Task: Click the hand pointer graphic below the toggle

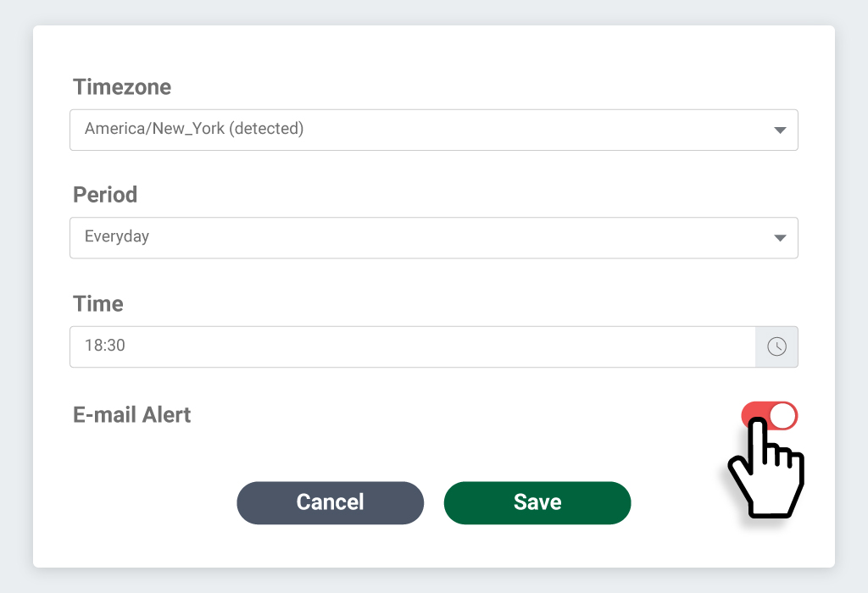Action: pos(766,468)
